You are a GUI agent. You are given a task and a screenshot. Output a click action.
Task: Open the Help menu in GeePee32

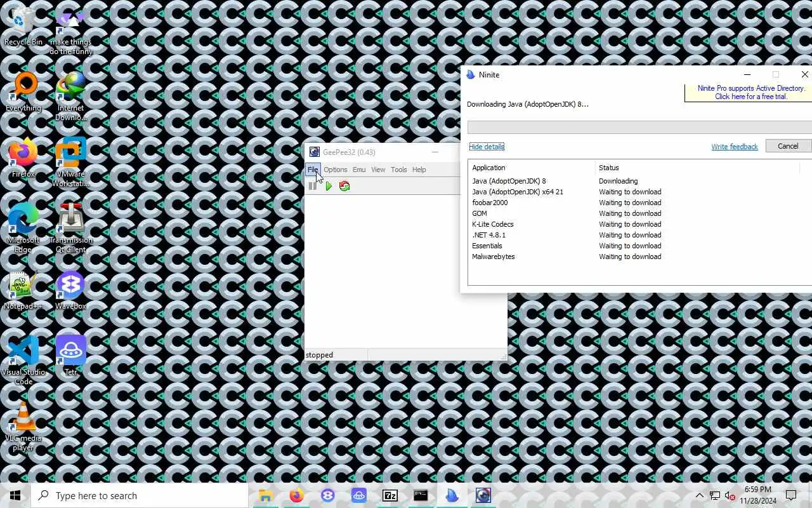(x=419, y=170)
